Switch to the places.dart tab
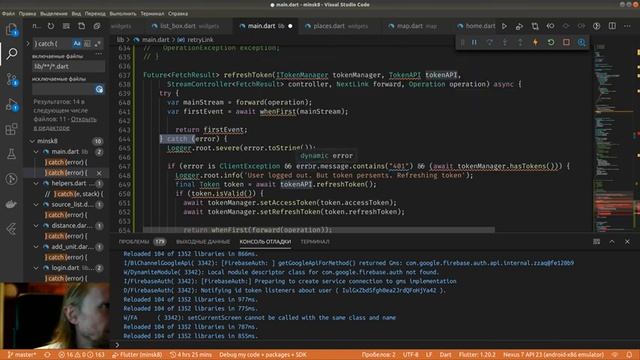Screen dimensions: 640x360 coord(337,26)
